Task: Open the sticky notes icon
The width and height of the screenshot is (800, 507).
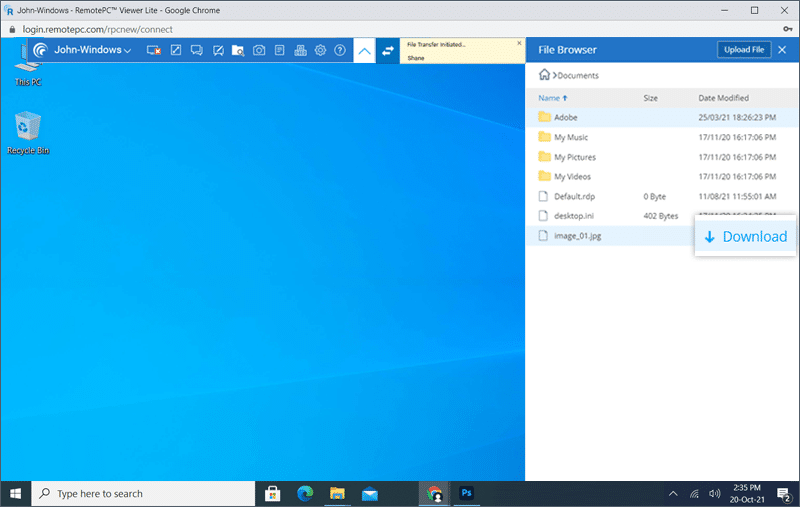Action: [280, 50]
